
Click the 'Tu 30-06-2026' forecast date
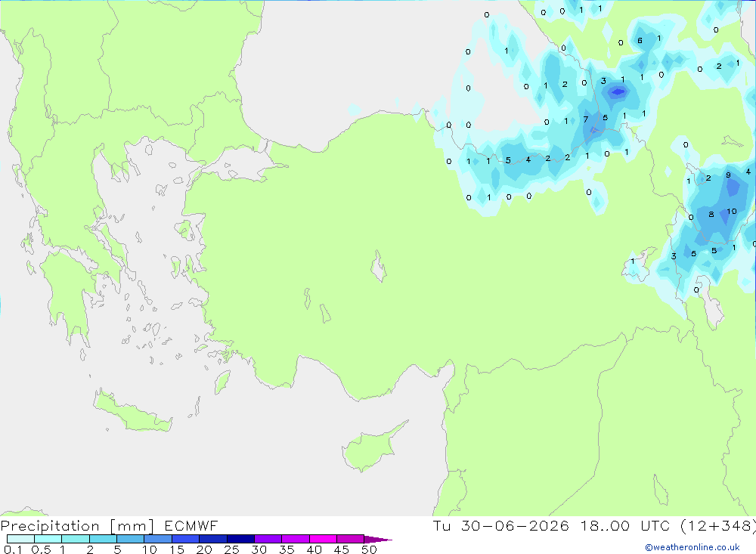coord(500,525)
